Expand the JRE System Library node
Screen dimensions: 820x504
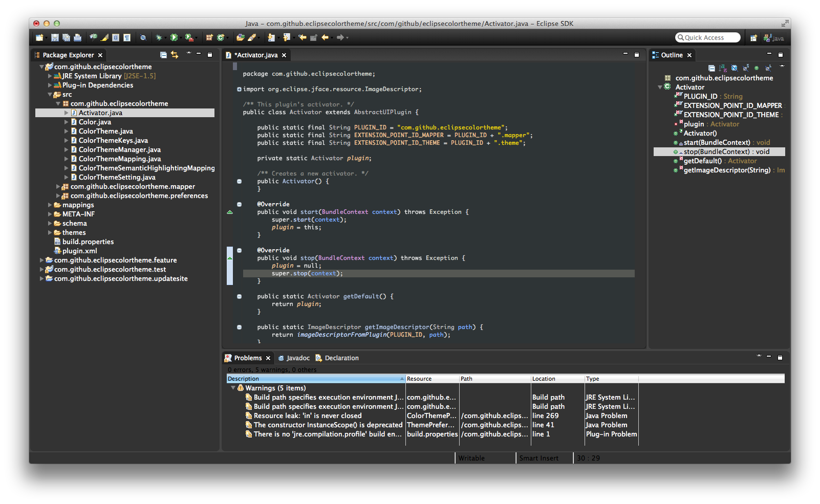pyautogui.click(x=50, y=76)
